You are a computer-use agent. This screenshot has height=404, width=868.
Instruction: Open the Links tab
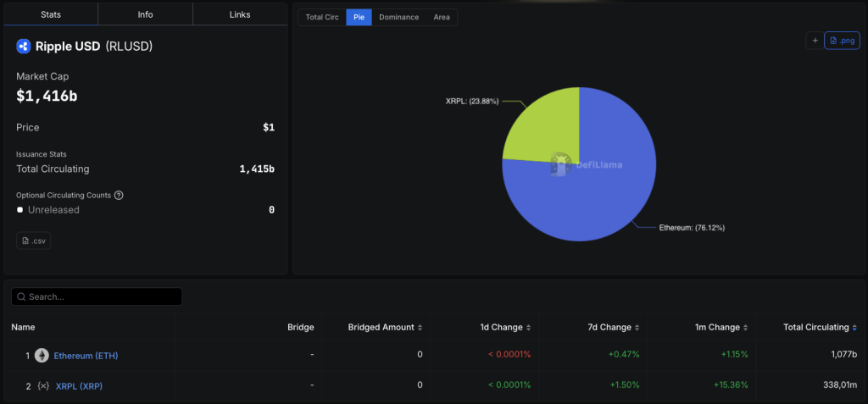(240, 14)
